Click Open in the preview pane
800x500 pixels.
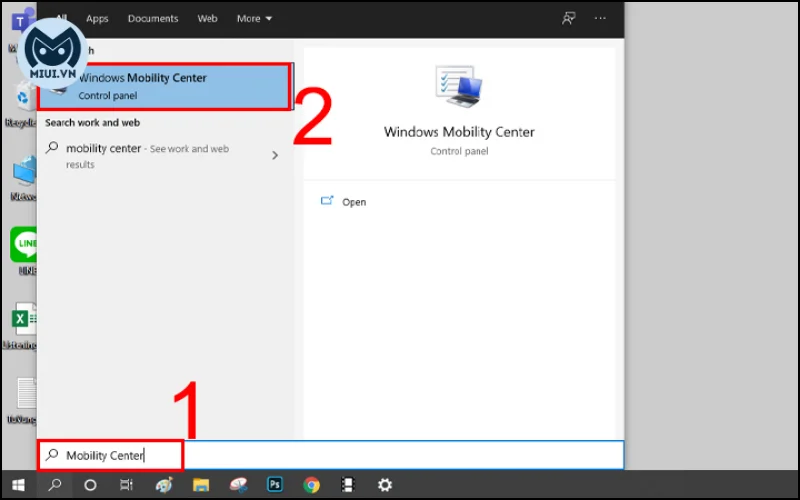click(354, 202)
